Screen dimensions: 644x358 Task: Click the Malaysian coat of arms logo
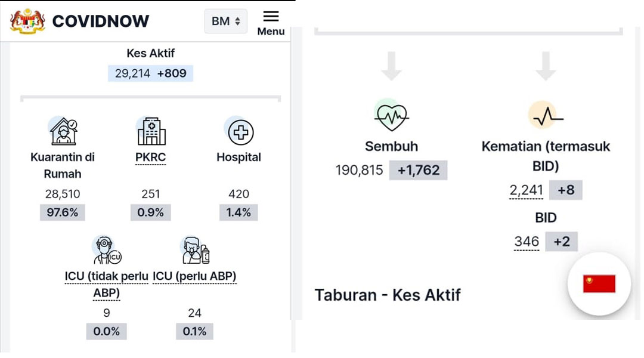pyautogui.click(x=27, y=21)
